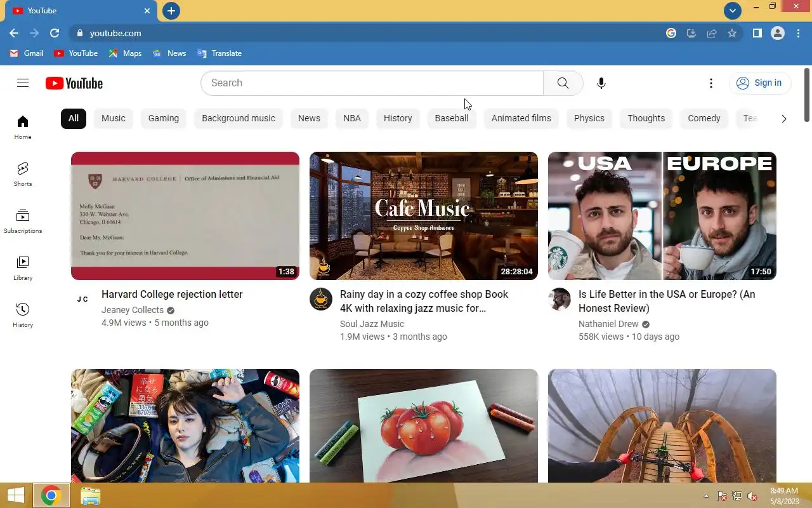The width and height of the screenshot is (812, 508).
Task: Open Nathaniel Drew channel name
Action: (608, 324)
